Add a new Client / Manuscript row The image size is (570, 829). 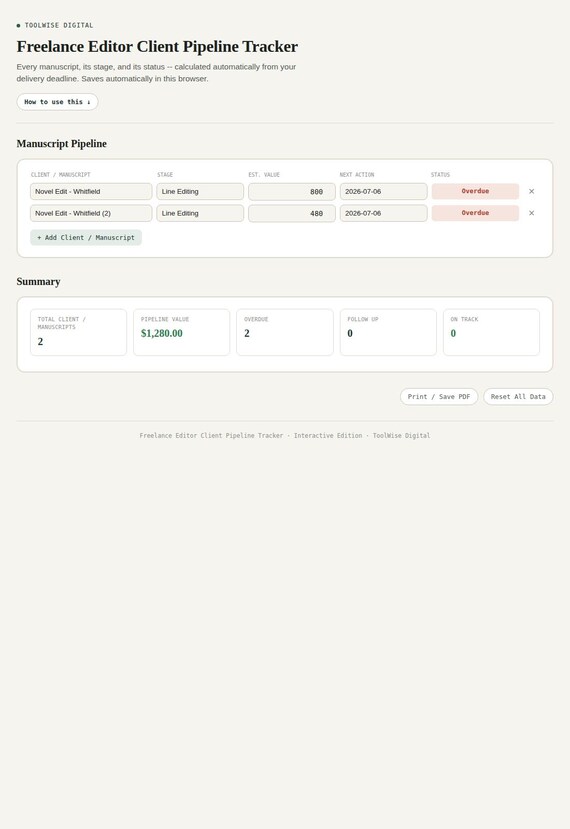coord(86,237)
